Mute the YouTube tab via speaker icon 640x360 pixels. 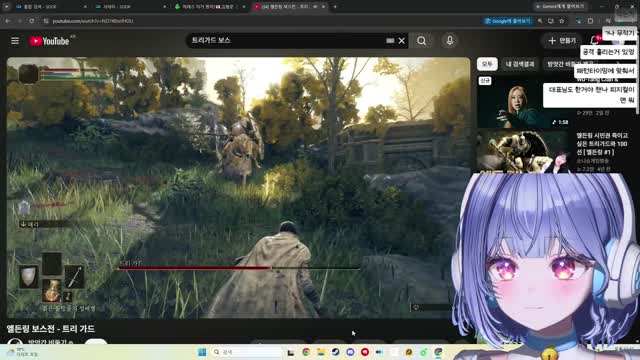(x=315, y=7)
